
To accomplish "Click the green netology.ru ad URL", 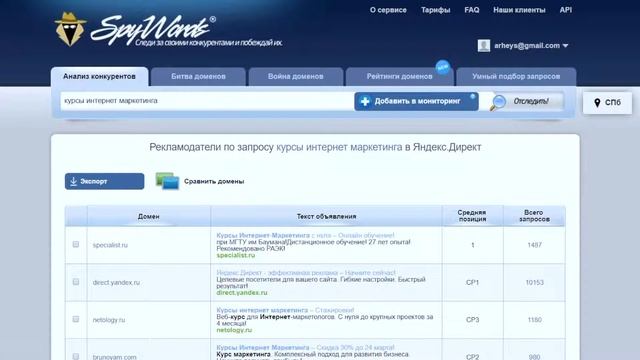I will click(x=234, y=330).
